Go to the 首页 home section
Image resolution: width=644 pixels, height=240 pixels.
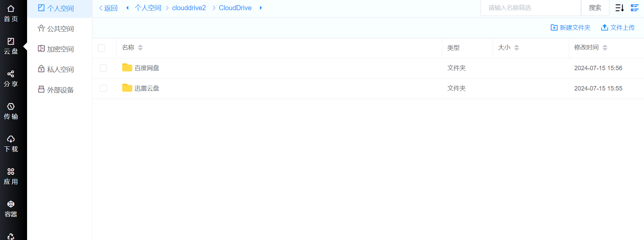pyautogui.click(x=11, y=14)
